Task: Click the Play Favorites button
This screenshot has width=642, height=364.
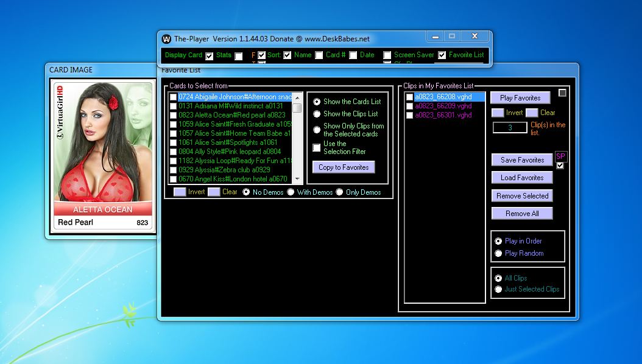Action: click(520, 98)
